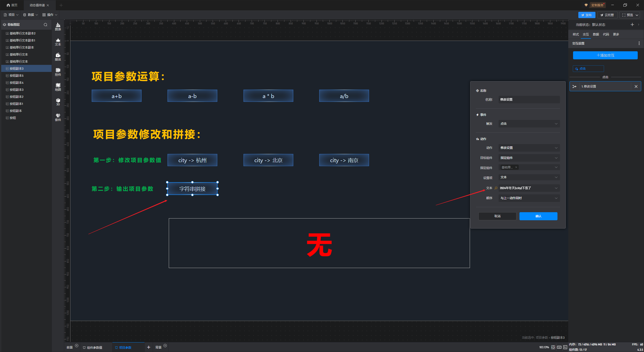
Task: Remove the 基础单 tag from 指定组件
Action: (516, 167)
